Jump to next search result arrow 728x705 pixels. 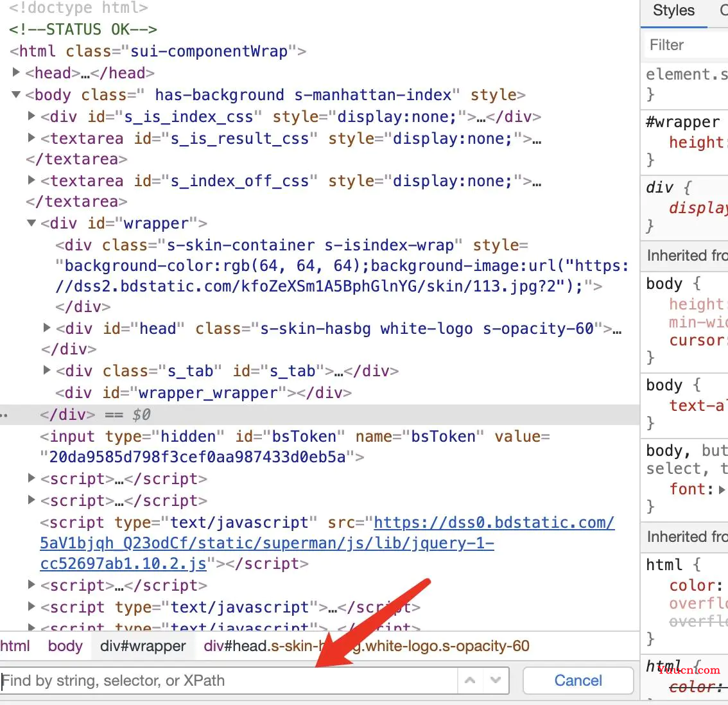[x=496, y=681]
